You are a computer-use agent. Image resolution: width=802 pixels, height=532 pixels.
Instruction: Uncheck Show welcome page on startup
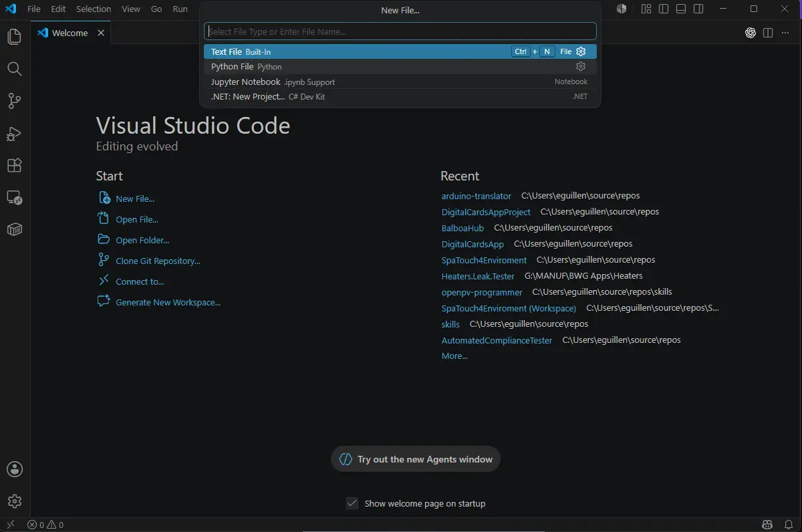(352, 503)
